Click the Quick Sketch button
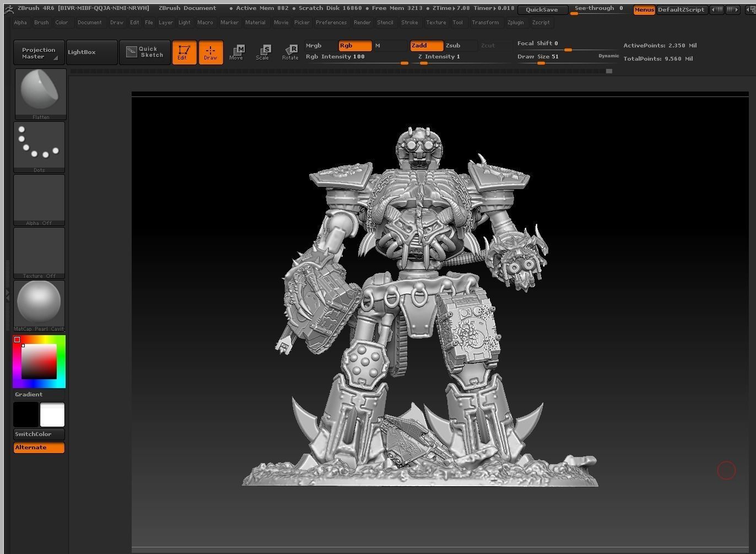Image resolution: width=756 pixels, height=554 pixels. click(145, 52)
